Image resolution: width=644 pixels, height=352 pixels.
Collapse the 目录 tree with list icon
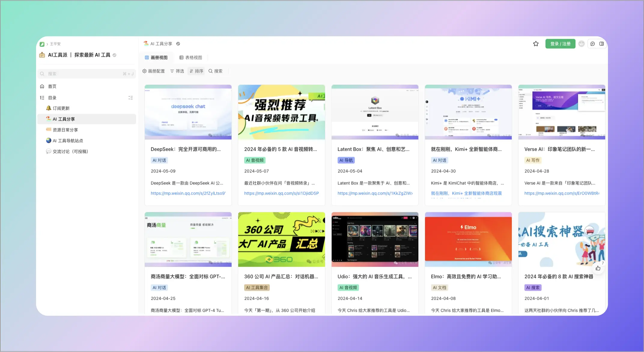click(131, 98)
